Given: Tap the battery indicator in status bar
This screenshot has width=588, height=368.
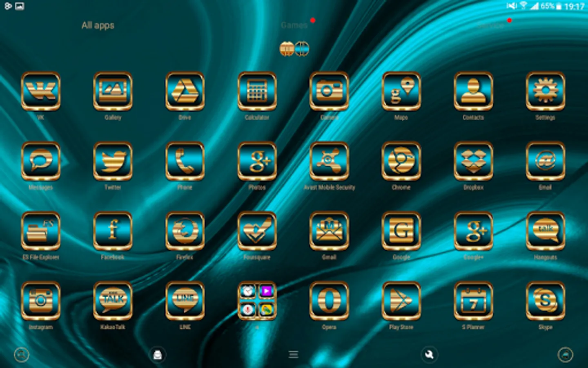Looking at the screenshot, I should click(559, 6).
